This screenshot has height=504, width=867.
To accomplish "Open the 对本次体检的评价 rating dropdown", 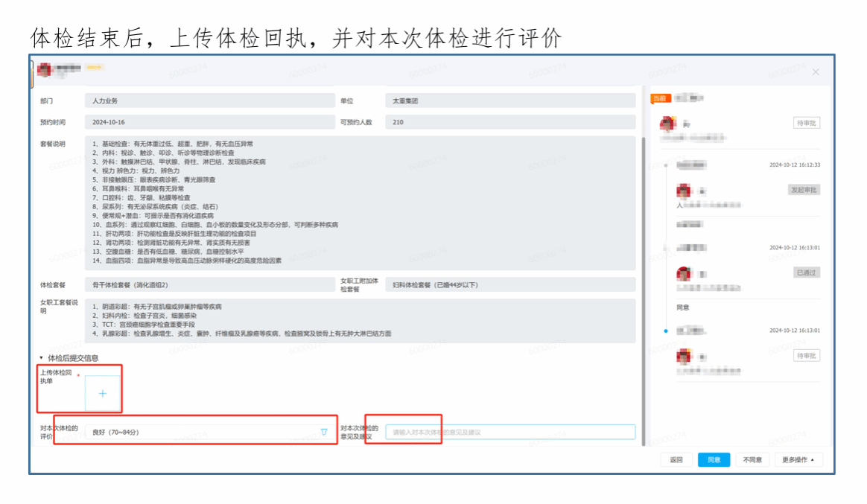I will point(210,432).
